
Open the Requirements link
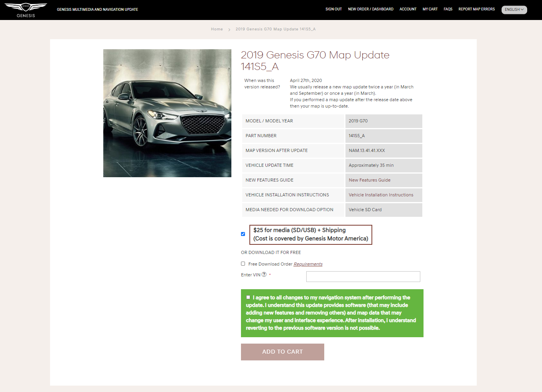308,264
